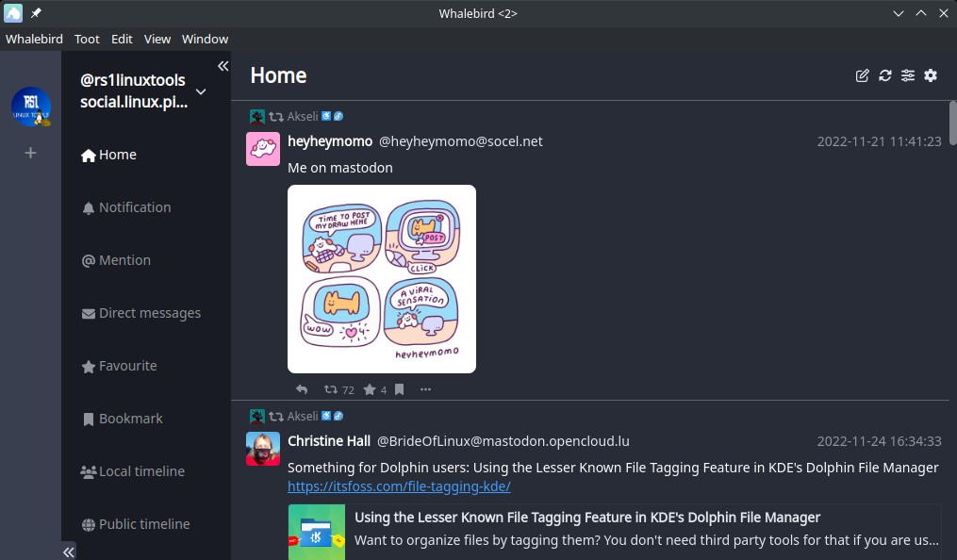Open the new toot compose icon

862,75
